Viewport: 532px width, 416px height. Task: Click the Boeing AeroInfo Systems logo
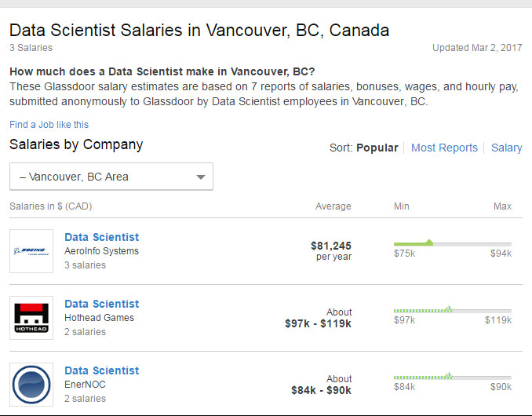coord(31,251)
